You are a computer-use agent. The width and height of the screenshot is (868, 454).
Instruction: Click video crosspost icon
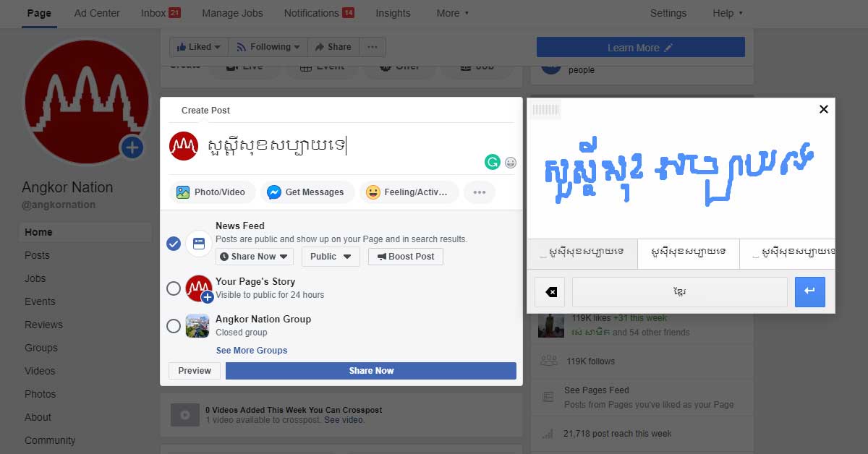(184, 415)
